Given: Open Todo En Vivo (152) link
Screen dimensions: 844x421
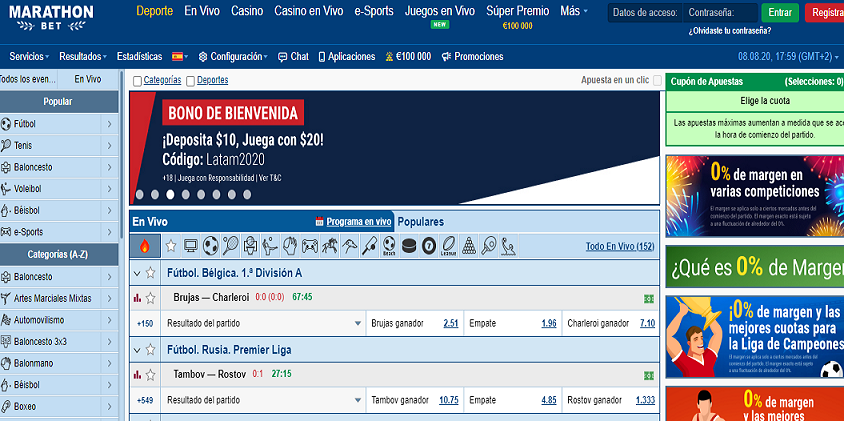Looking at the screenshot, I should point(620,247).
